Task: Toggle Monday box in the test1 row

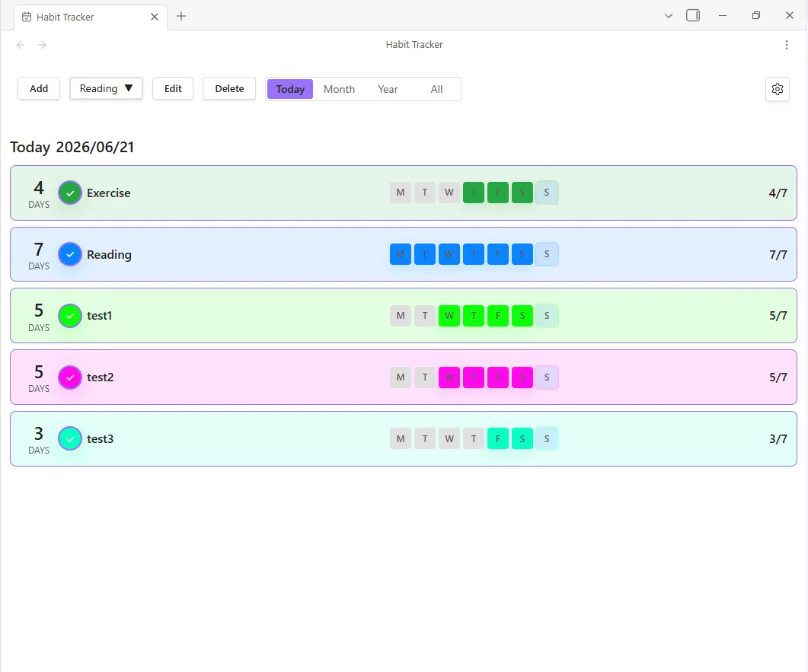Action: pyautogui.click(x=401, y=316)
